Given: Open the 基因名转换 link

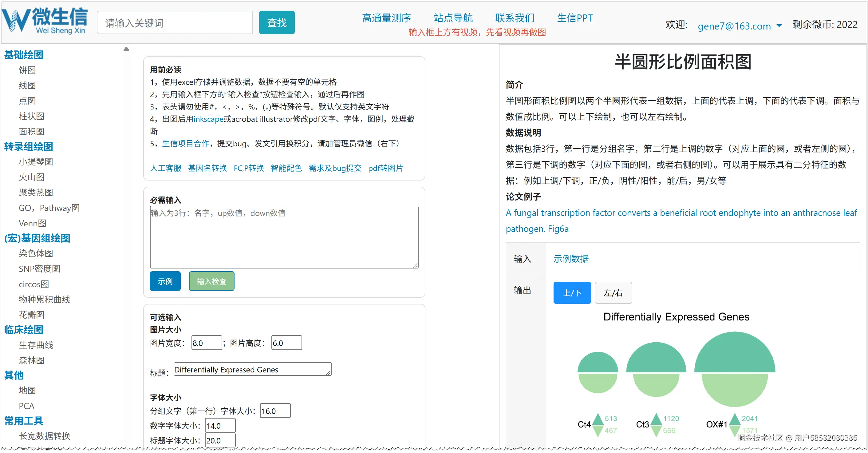Looking at the screenshot, I should point(207,168).
